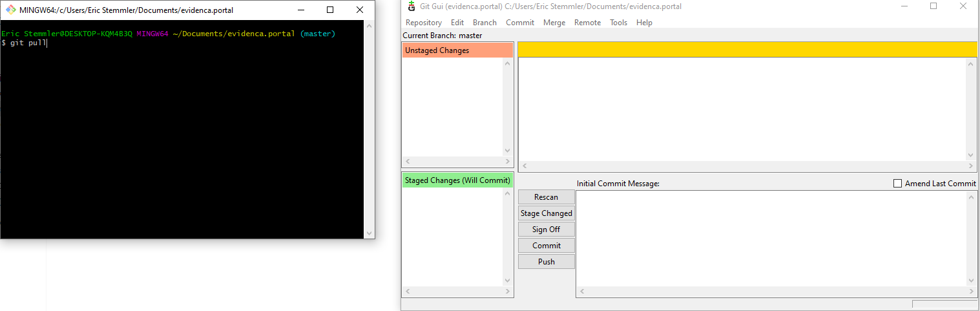Maximize the MINGW64 terminal window
The height and width of the screenshot is (311, 980).
330,10
